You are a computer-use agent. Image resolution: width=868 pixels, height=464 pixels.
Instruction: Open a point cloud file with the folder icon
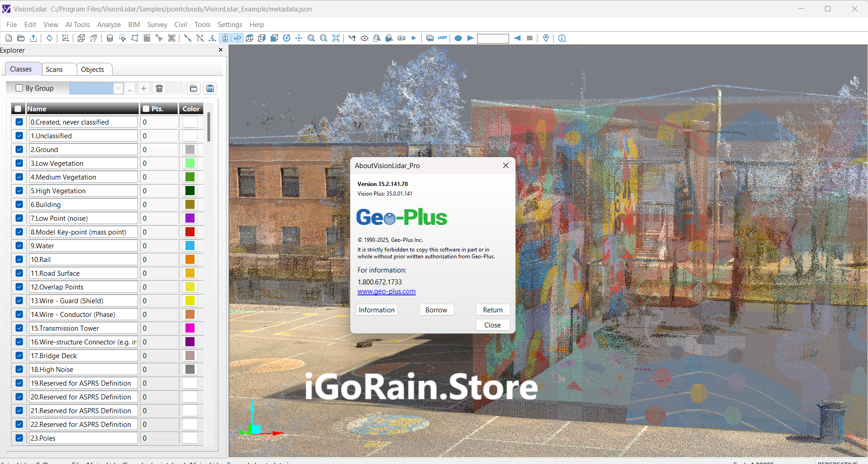pos(21,38)
